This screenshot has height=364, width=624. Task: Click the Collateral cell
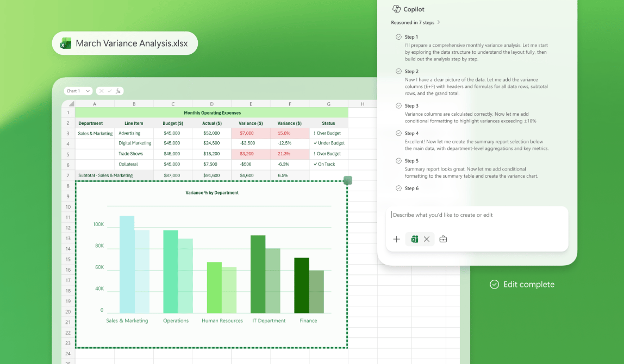pyautogui.click(x=134, y=164)
